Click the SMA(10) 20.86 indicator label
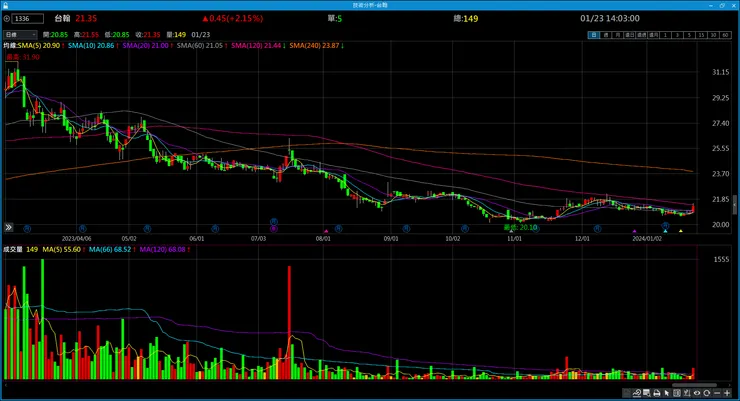The image size is (740, 401). [x=91, y=45]
